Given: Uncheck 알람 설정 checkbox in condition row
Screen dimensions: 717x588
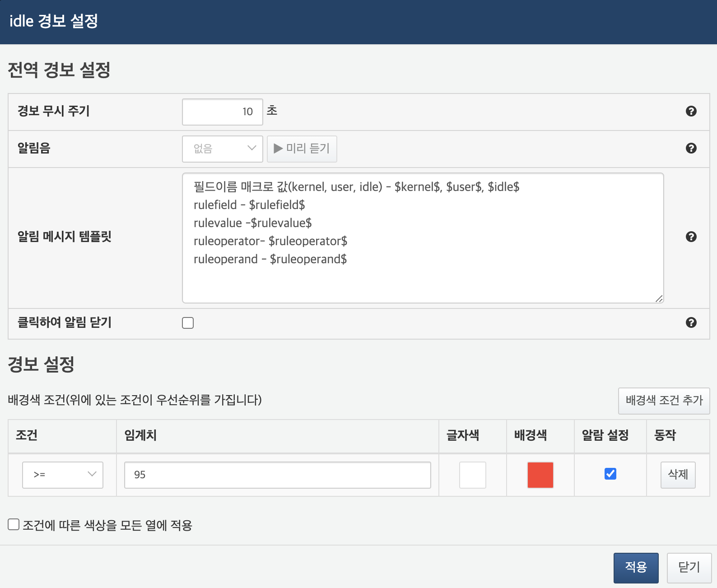Looking at the screenshot, I should pos(610,474).
